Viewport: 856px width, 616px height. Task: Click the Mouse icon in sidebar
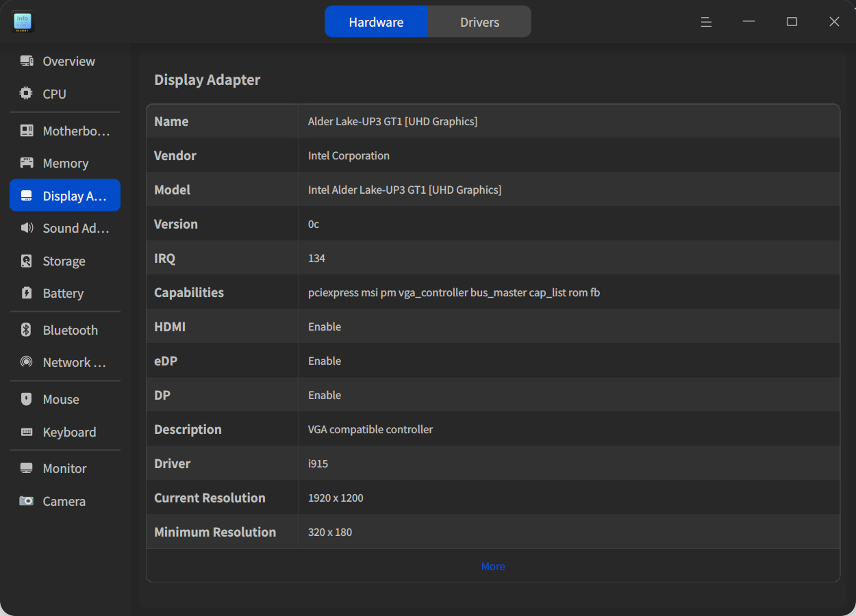pyautogui.click(x=27, y=399)
